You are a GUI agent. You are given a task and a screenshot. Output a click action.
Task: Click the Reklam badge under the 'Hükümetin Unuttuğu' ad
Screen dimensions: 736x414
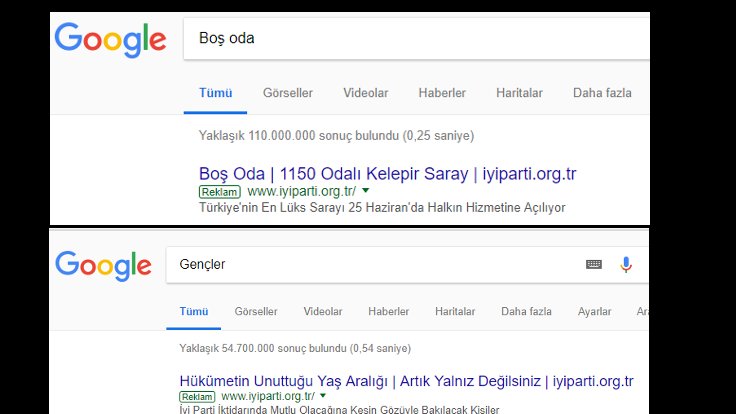tap(197, 397)
